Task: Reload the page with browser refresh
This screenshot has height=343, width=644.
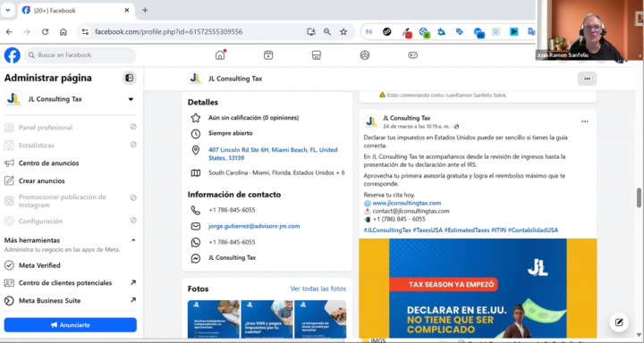Action: [46, 32]
